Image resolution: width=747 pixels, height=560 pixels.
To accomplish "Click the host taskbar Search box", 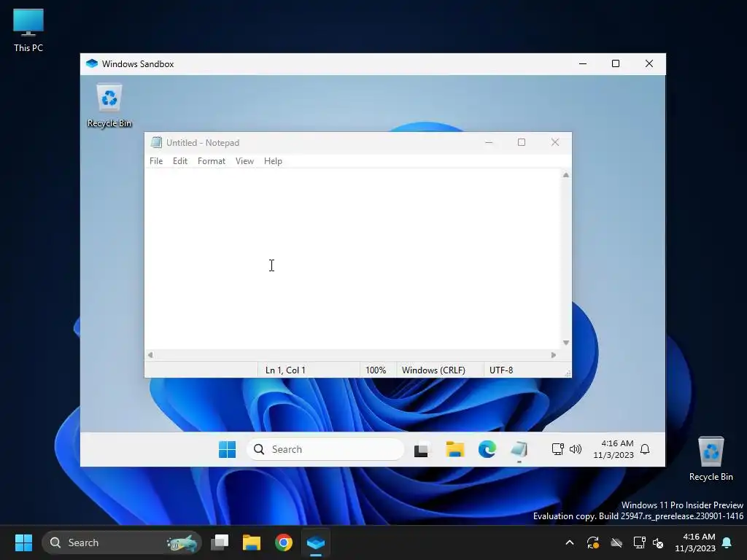I will click(x=122, y=542).
